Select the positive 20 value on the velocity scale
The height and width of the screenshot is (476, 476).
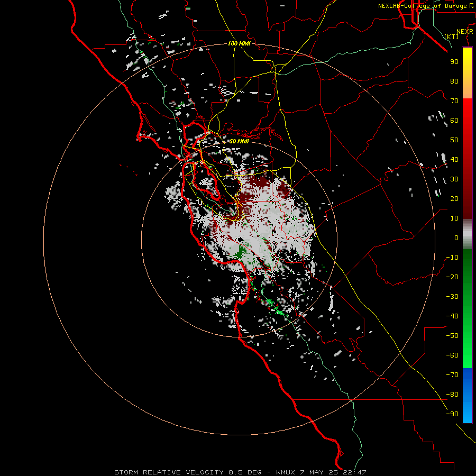(x=454, y=198)
